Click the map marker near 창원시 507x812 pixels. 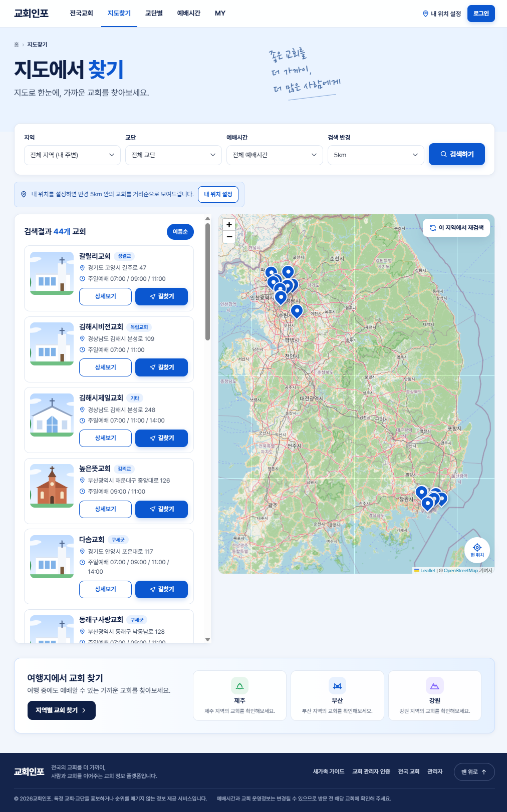[x=421, y=493]
